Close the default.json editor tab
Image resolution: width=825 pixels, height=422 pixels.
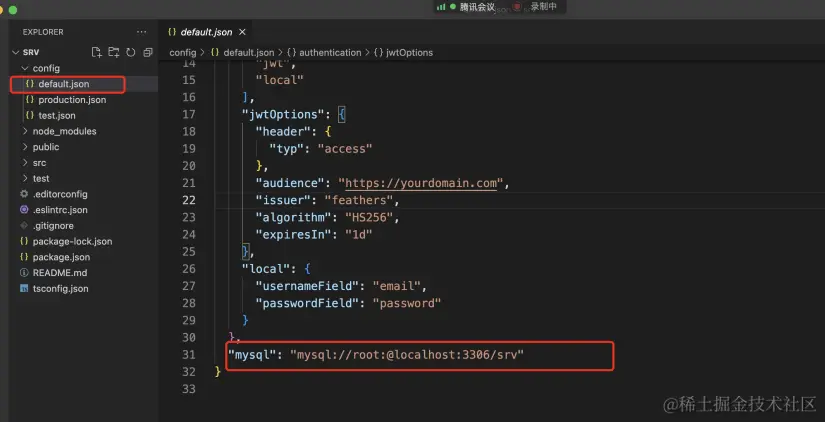click(242, 32)
